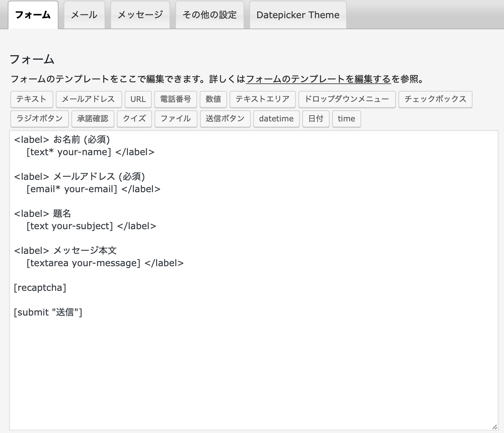Screen dimensions: 504x433
Task: Open the その他の設定 tab
Action: coord(210,15)
